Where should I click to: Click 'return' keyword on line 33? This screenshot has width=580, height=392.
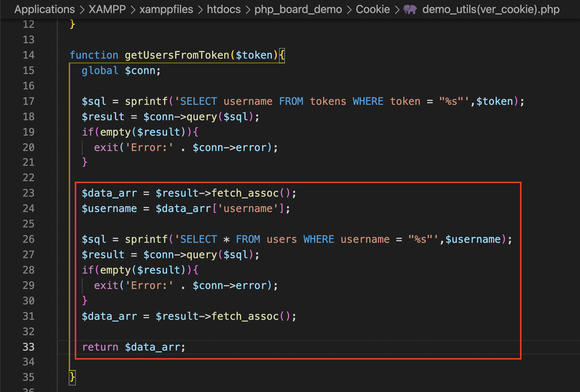(100, 347)
